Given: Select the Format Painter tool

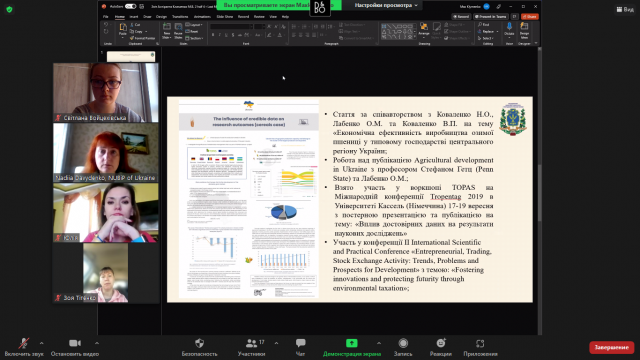Looking at the screenshot, I should pyautogui.click(x=142, y=38).
